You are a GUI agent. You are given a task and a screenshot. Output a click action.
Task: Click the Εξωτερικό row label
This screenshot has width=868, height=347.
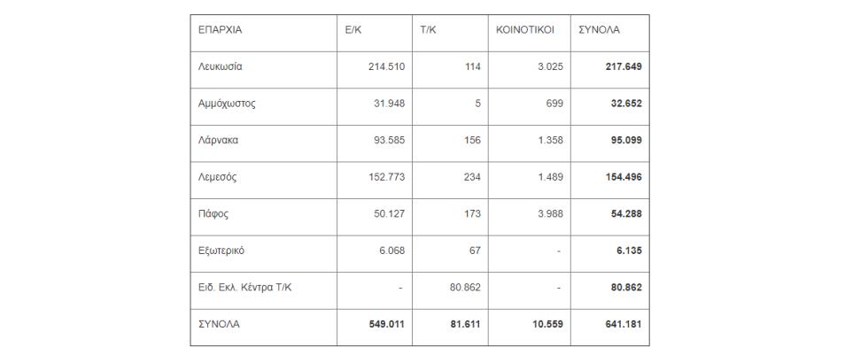tap(221, 251)
